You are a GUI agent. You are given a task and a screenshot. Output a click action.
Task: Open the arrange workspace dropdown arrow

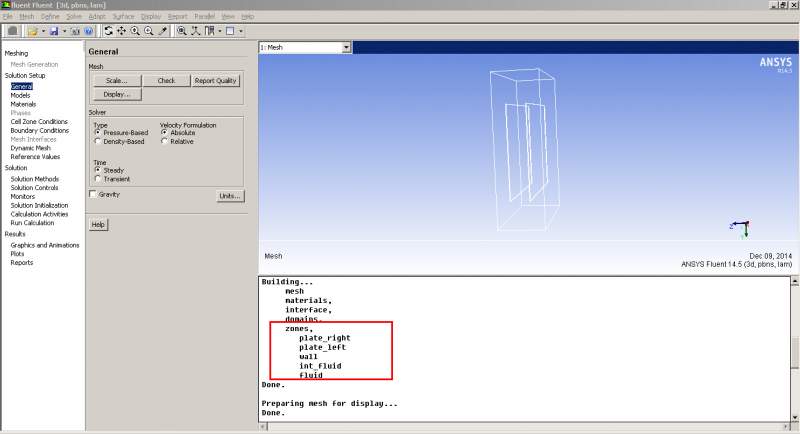pyautogui.click(x=219, y=31)
